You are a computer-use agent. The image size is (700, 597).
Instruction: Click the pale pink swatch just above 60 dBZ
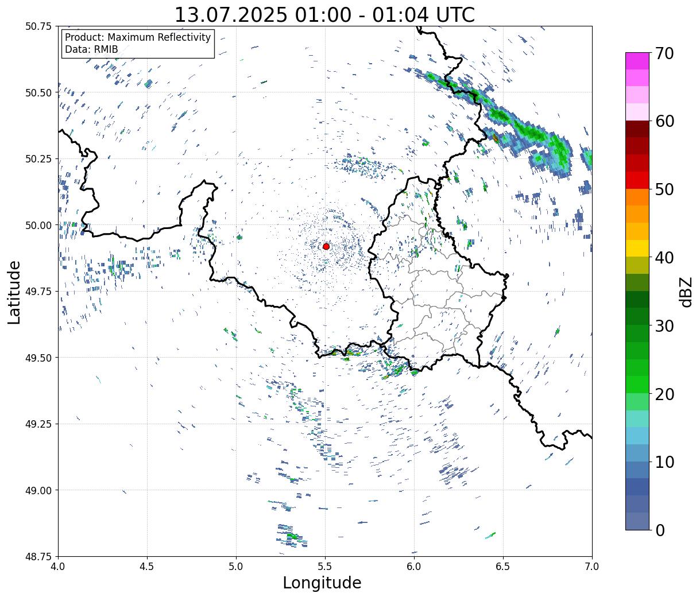pos(637,112)
